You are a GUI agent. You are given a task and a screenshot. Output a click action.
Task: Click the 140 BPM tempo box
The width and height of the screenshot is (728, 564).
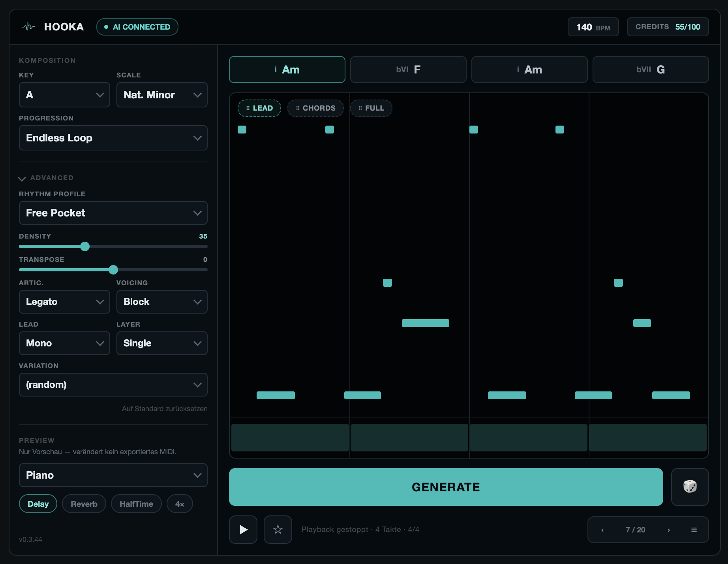593,27
